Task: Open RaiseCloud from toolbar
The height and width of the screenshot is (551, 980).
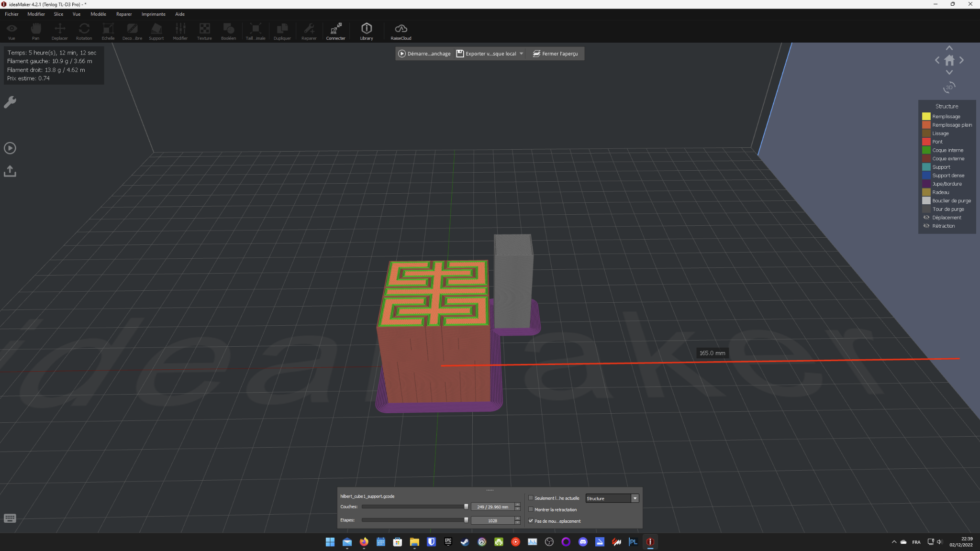Action: 401,32
